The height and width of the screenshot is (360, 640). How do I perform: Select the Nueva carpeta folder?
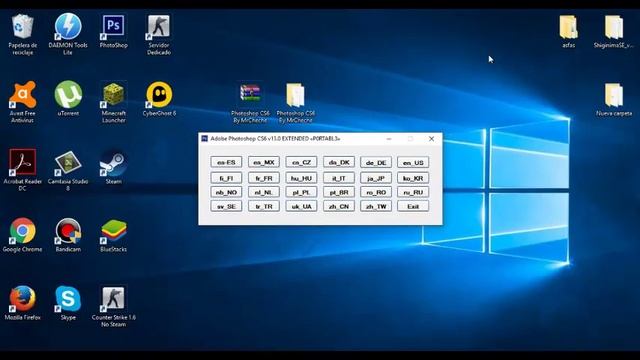614,100
